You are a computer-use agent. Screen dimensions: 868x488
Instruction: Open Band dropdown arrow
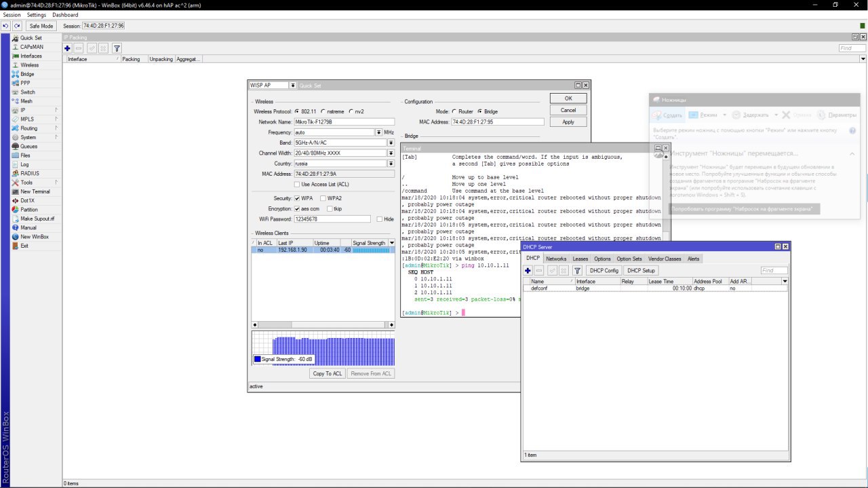point(391,143)
